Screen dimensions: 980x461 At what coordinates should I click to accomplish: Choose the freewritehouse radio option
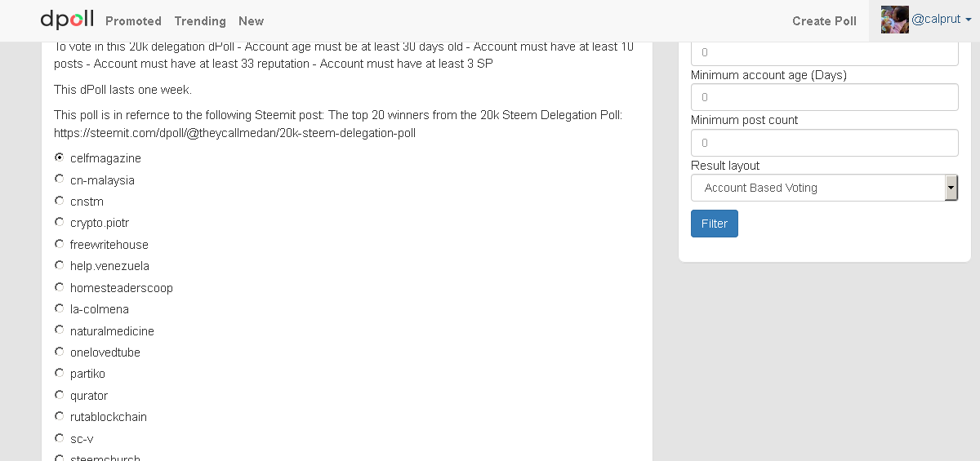pyautogui.click(x=60, y=244)
